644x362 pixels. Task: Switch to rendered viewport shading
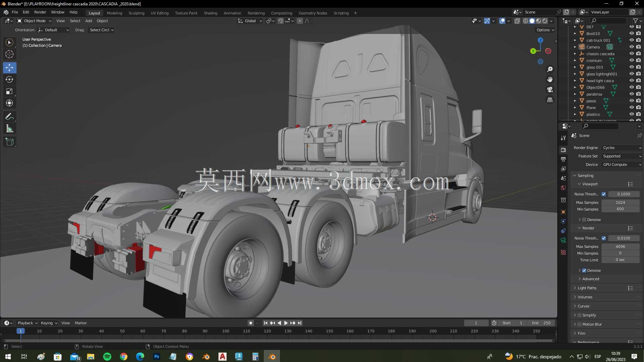click(x=545, y=21)
